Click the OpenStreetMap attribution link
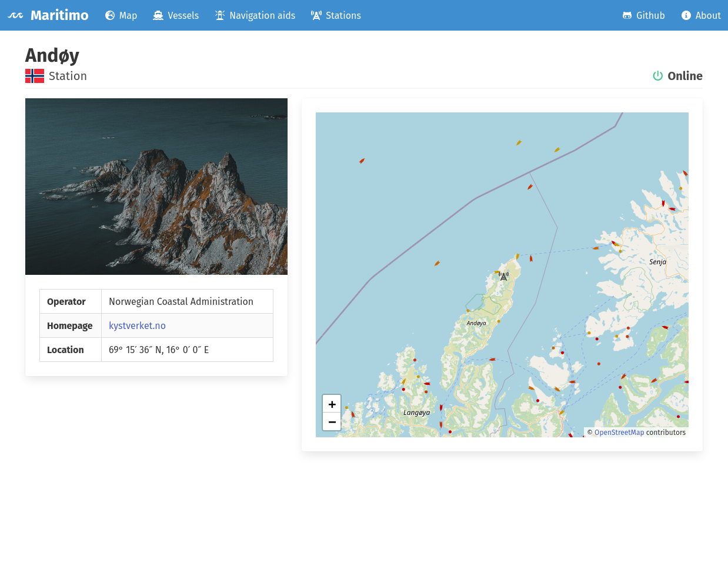Screen dimensions: 728x565 tap(619, 432)
